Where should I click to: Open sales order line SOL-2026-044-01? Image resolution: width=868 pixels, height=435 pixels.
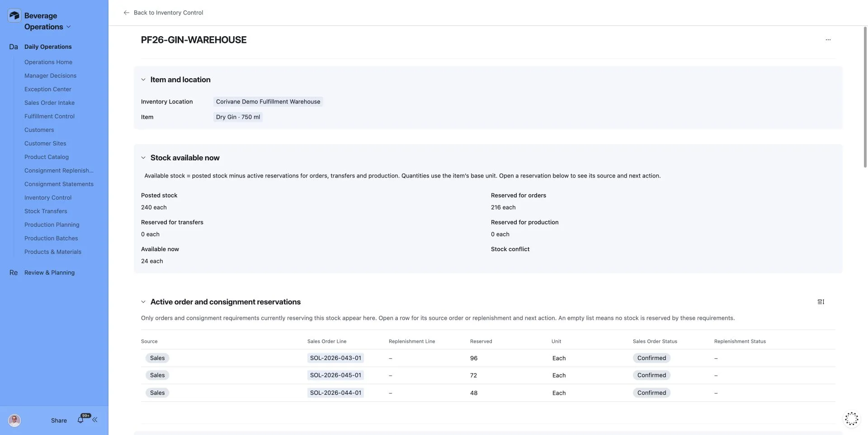click(335, 393)
